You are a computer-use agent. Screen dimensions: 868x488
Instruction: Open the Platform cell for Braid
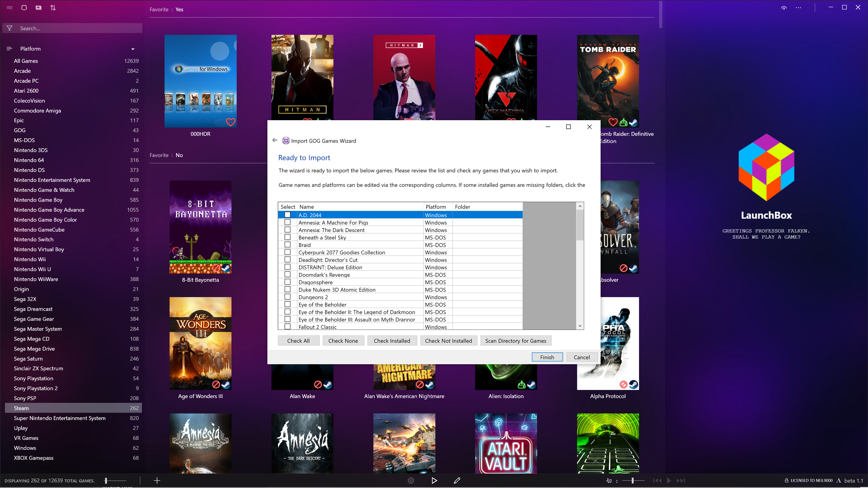pyautogui.click(x=438, y=245)
